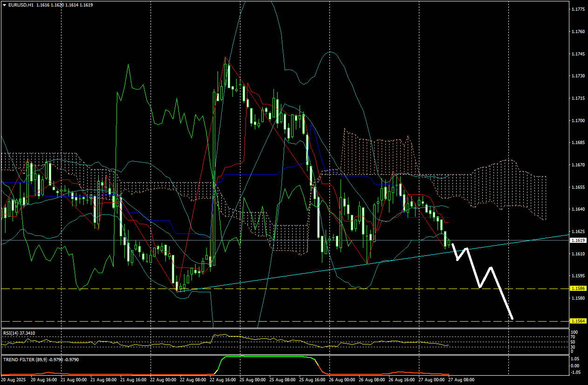Click the 1.1640 price scale label
The width and height of the screenshot is (588, 385).
point(578,209)
